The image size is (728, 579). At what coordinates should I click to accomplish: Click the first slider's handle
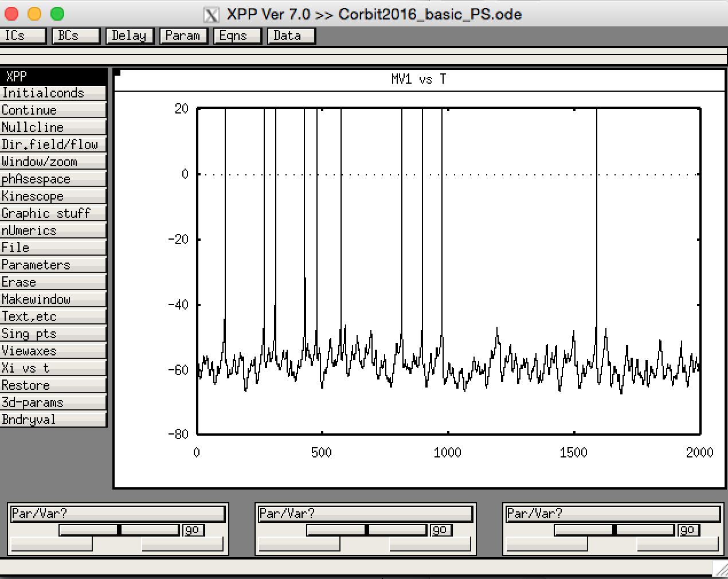(119, 530)
